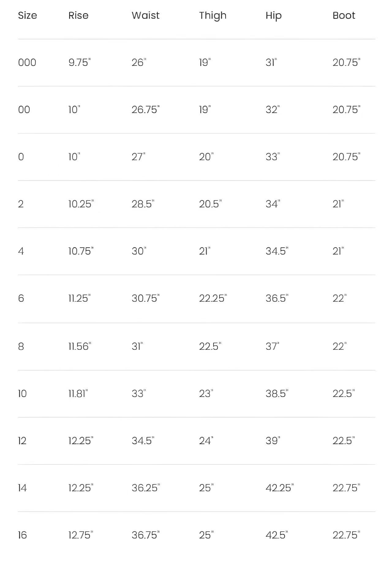The height and width of the screenshot is (566, 392).
Task: Click the Thigh column header
Action: click(x=213, y=16)
